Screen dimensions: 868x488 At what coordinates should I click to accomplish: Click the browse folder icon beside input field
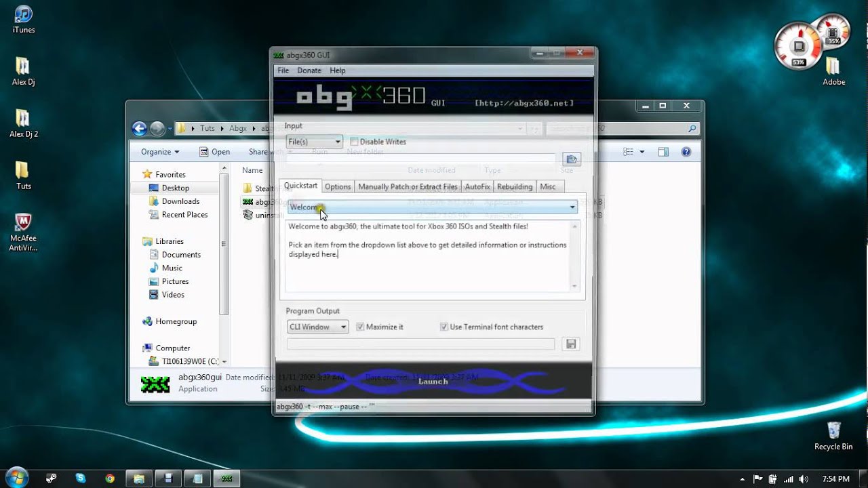572,159
